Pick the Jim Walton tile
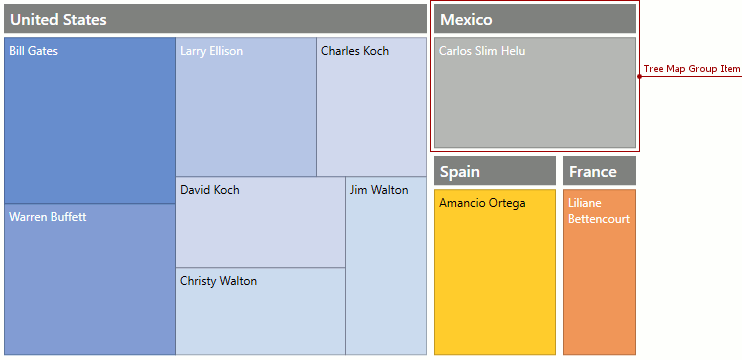The width and height of the screenshot is (742, 360). pyautogui.click(x=386, y=265)
